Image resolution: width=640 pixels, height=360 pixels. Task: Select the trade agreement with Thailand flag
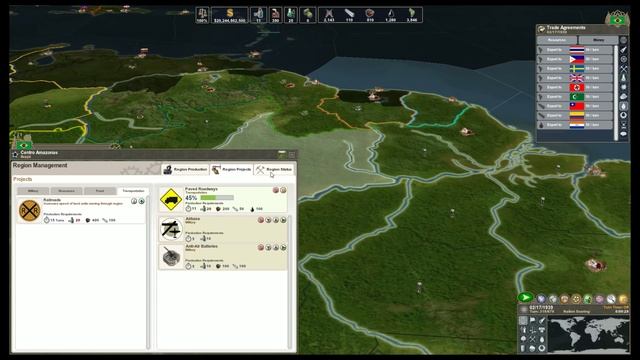575,50
